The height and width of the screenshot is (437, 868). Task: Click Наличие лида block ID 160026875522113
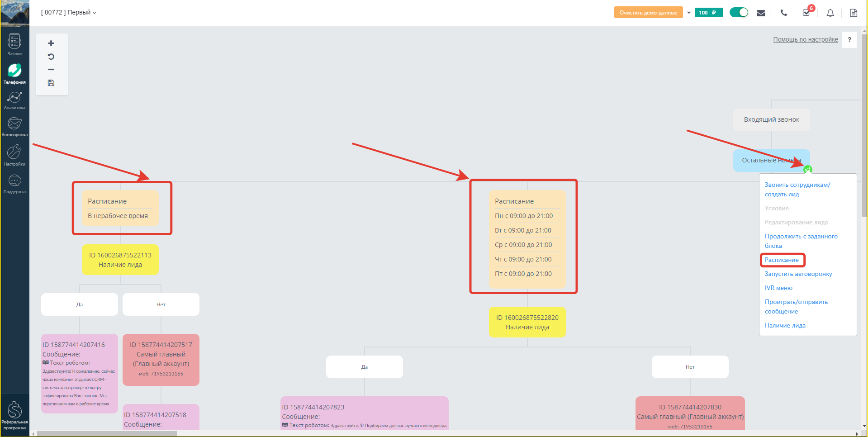(120, 260)
